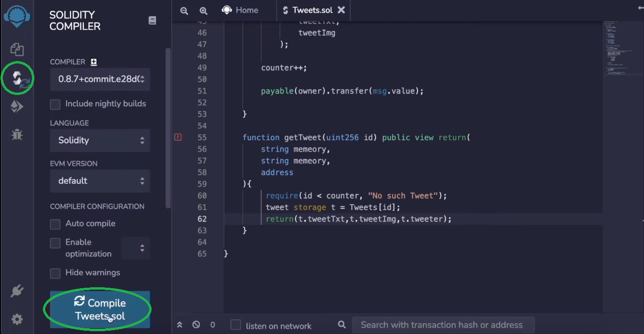Click the error marker on line 55
This screenshot has height=334, width=644.
pos(178,137)
